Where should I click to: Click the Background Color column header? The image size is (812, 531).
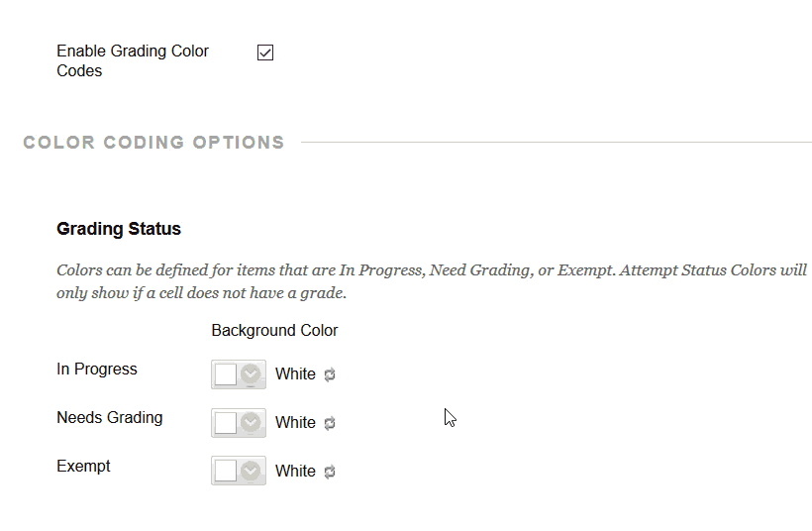274,330
